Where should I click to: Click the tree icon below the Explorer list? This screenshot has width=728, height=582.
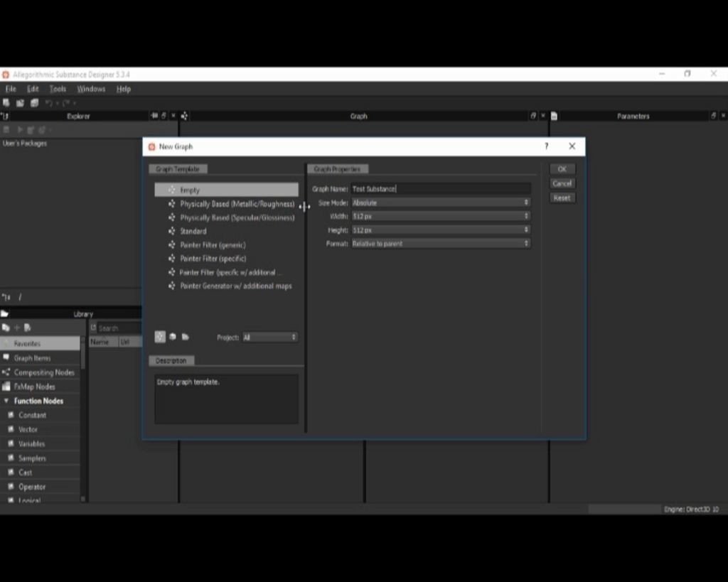pos(6,297)
